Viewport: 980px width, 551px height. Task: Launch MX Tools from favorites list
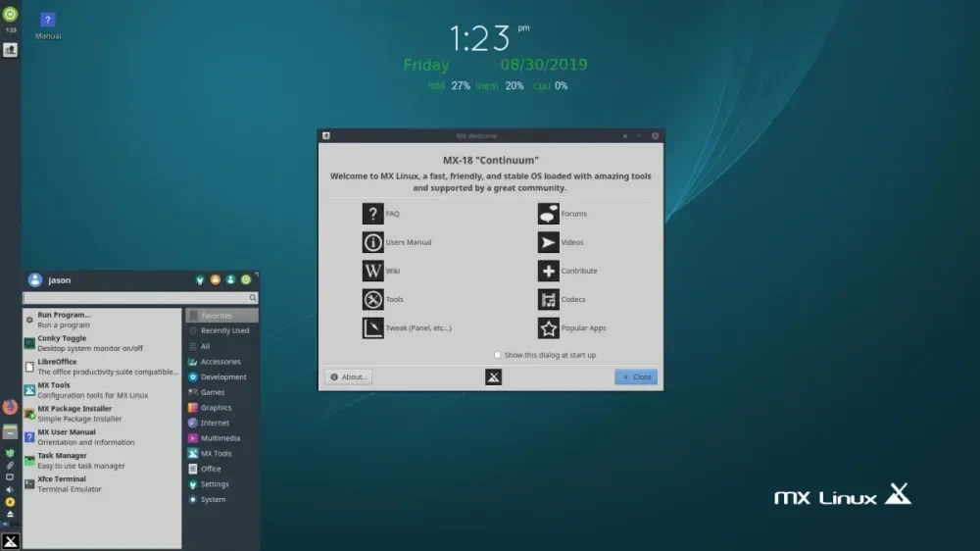(x=102, y=390)
